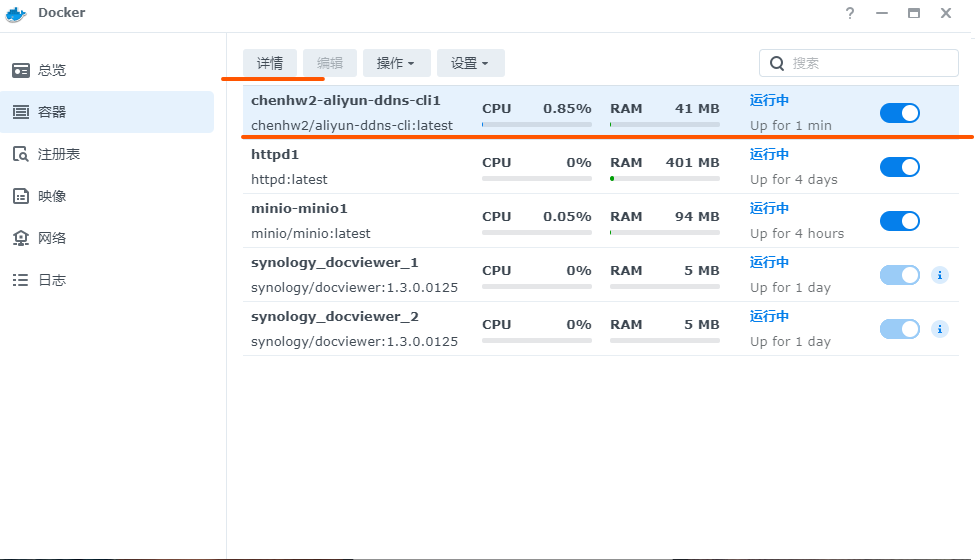Go to 网络 network section
This screenshot has height=560, width=975.
coord(107,238)
